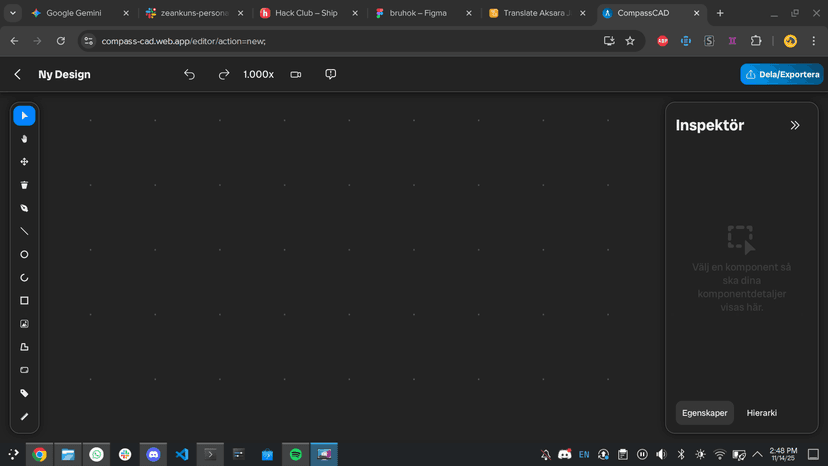Open Spotify from the taskbar
Image resolution: width=828 pixels, height=466 pixels.
(x=296, y=454)
